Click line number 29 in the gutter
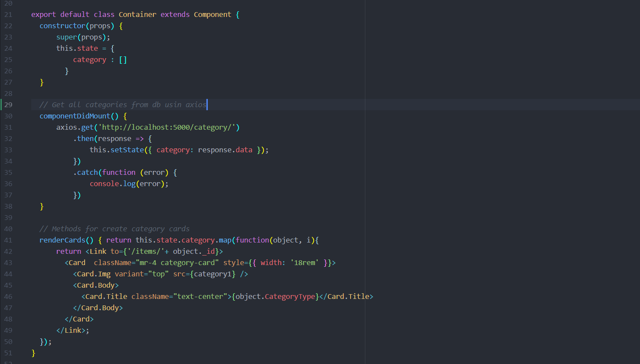 pos(8,105)
